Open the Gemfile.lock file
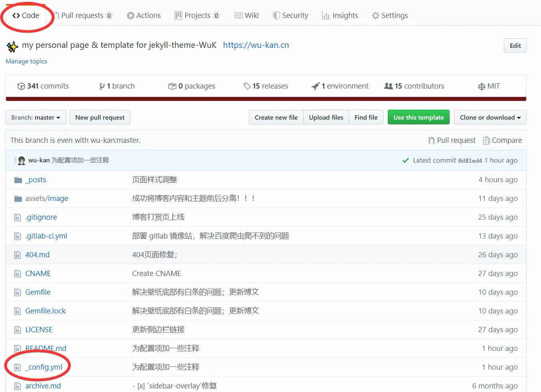The height and width of the screenshot is (392, 541). point(45,311)
